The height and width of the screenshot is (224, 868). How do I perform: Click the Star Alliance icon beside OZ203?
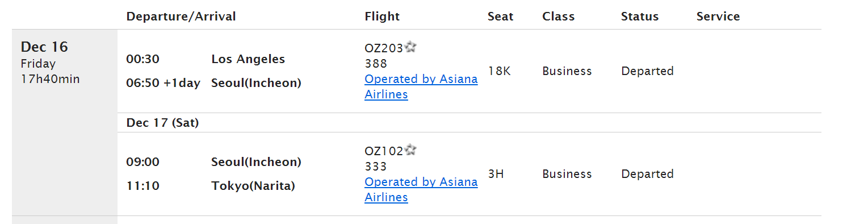click(410, 47)
